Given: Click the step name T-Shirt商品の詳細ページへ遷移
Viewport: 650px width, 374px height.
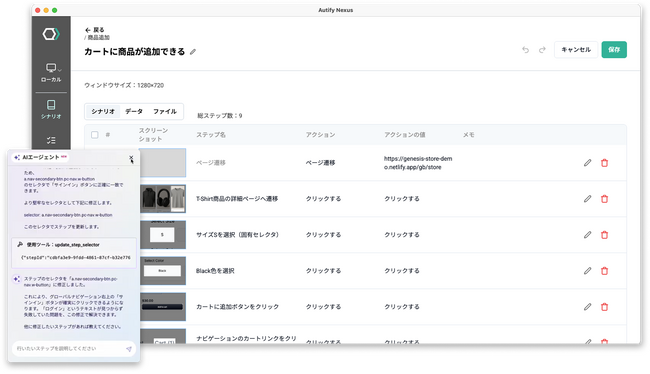Looking at the screenshot, I should pos(237,199).
